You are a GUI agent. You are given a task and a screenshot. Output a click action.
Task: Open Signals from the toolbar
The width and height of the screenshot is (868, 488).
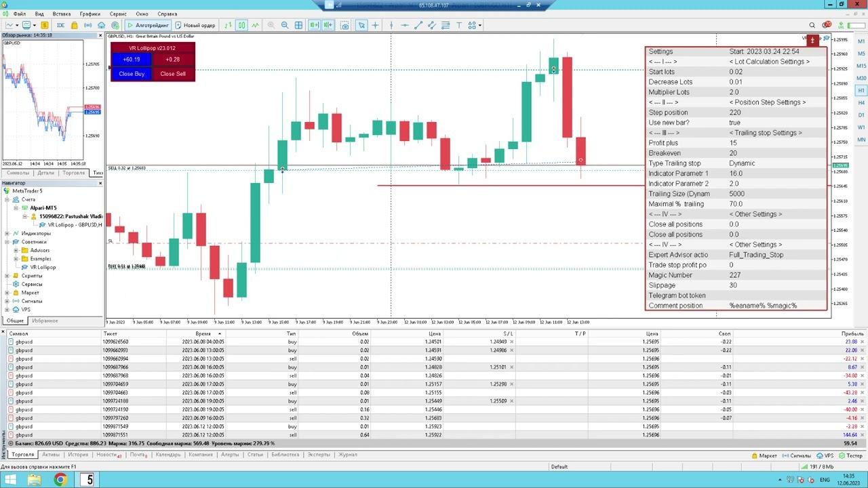[x=88, y=25]
